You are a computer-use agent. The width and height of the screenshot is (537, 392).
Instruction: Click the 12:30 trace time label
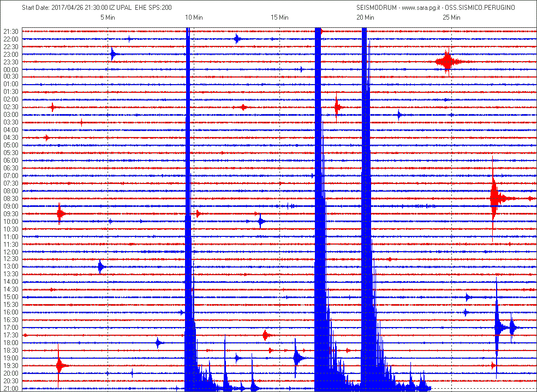(10, 259)
